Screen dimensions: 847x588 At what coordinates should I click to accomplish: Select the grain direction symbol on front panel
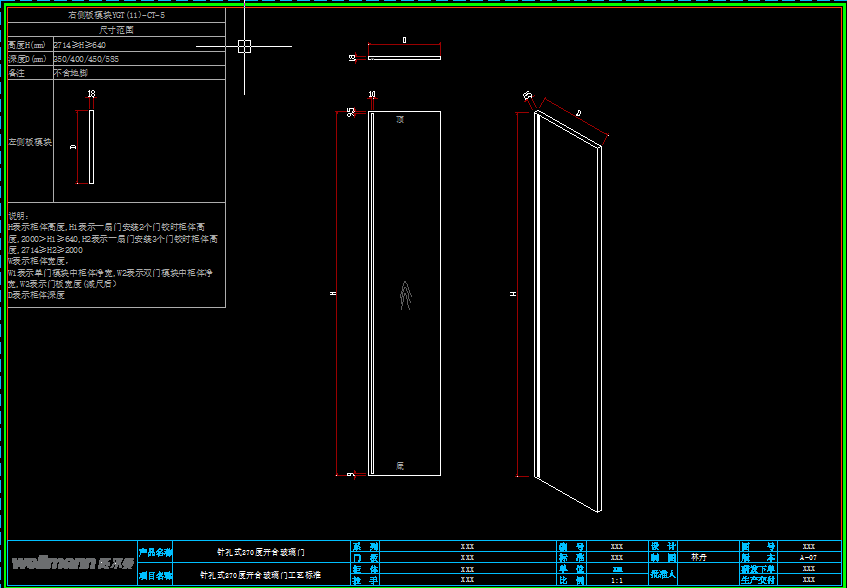click(x=403, y=295)
